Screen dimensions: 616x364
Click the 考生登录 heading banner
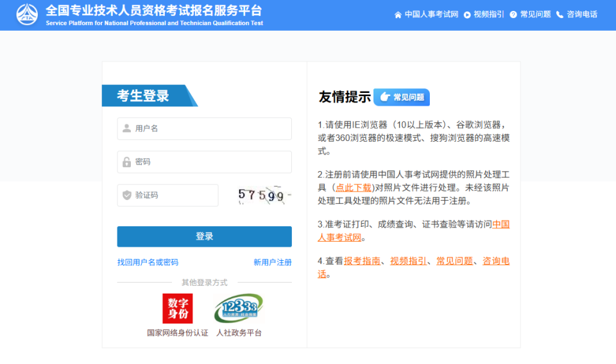coord(150,95)
